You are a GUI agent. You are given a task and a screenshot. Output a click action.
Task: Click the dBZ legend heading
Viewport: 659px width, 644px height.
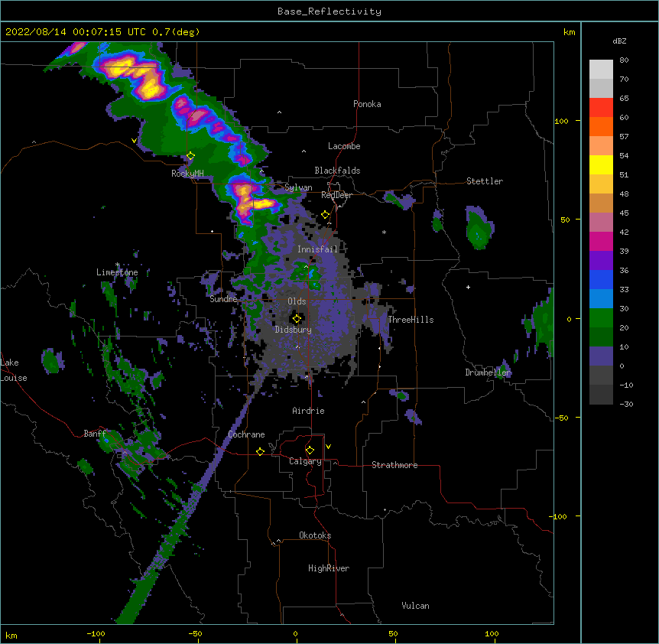coord(619,41)
